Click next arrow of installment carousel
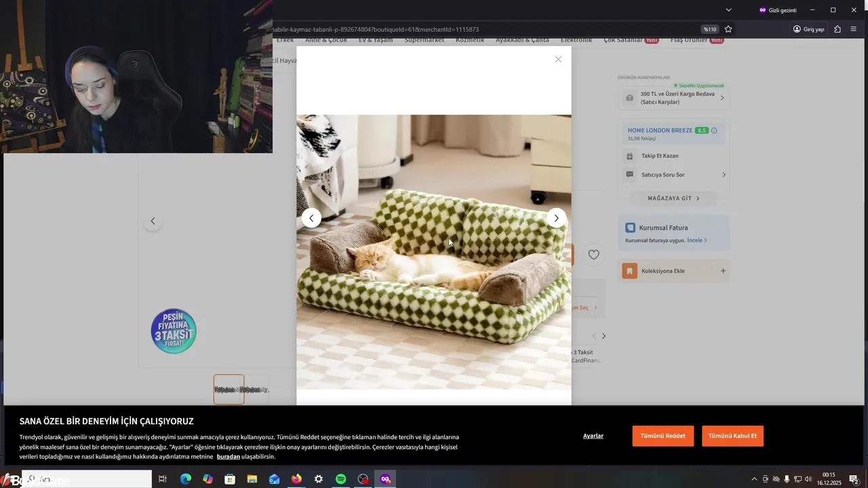This screenshot has height=488, width=868. (x=604, y=336)
